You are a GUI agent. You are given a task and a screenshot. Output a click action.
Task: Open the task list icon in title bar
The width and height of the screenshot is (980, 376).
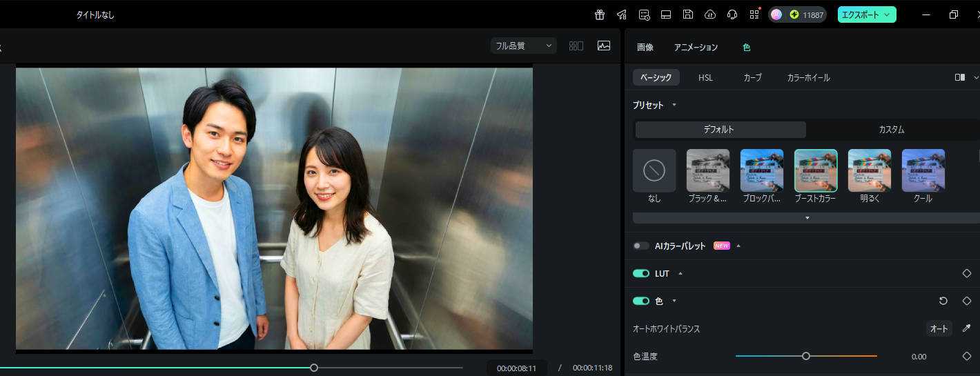644,14
